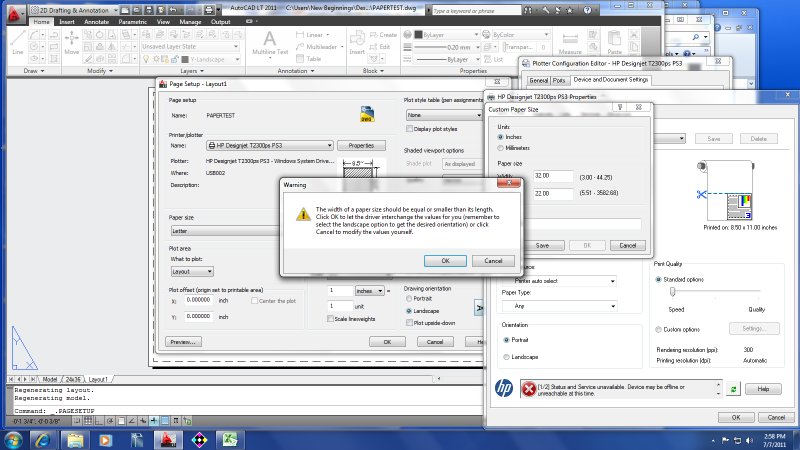
Task: Click OK in the Warning dialog
Action: tap(445, 260)
